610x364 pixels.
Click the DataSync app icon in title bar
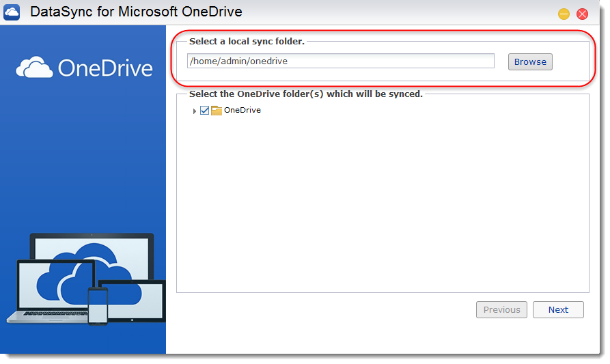12,12
